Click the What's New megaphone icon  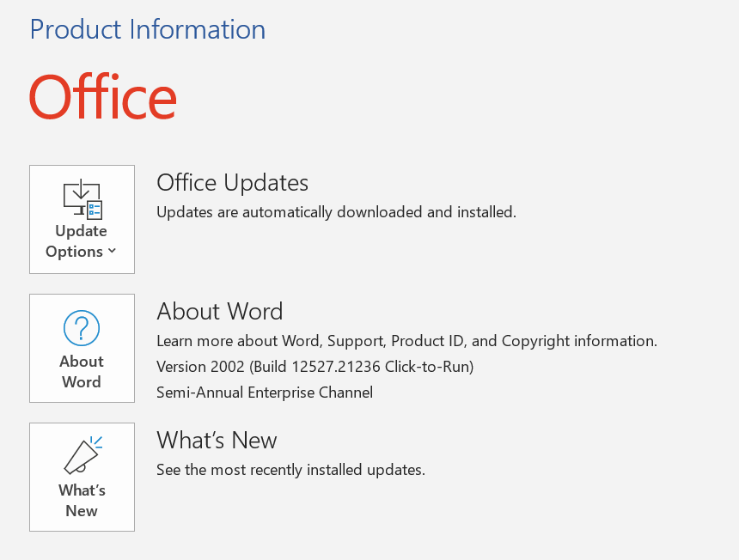82,455
